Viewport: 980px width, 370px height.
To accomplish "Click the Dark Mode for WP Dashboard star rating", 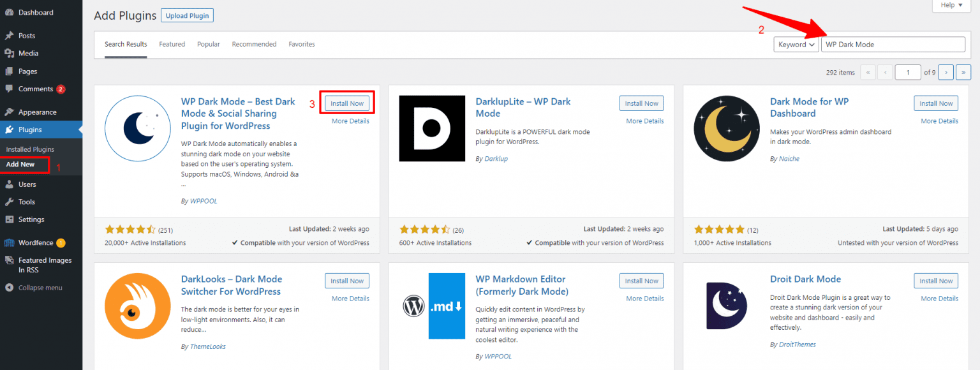I will [x=719, y=230].
